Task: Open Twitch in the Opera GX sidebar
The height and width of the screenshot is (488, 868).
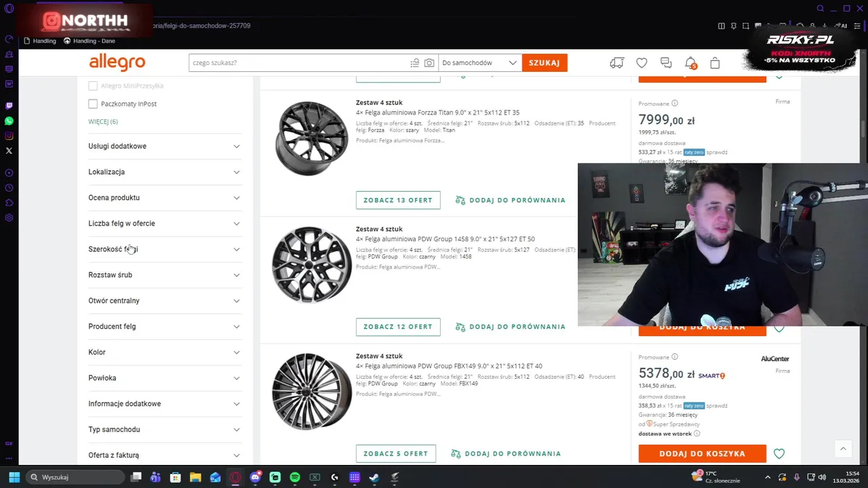Action: pyautogui.click(x=9, y=106)
